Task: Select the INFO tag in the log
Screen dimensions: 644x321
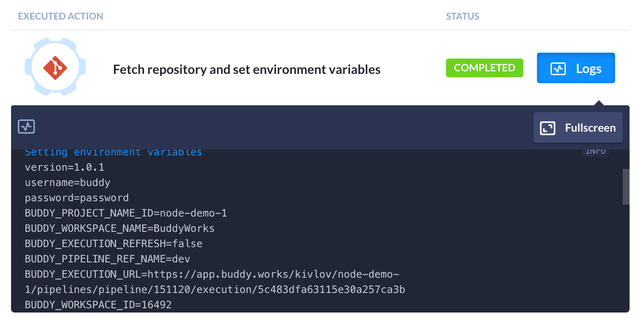Action: pos(595,152)
